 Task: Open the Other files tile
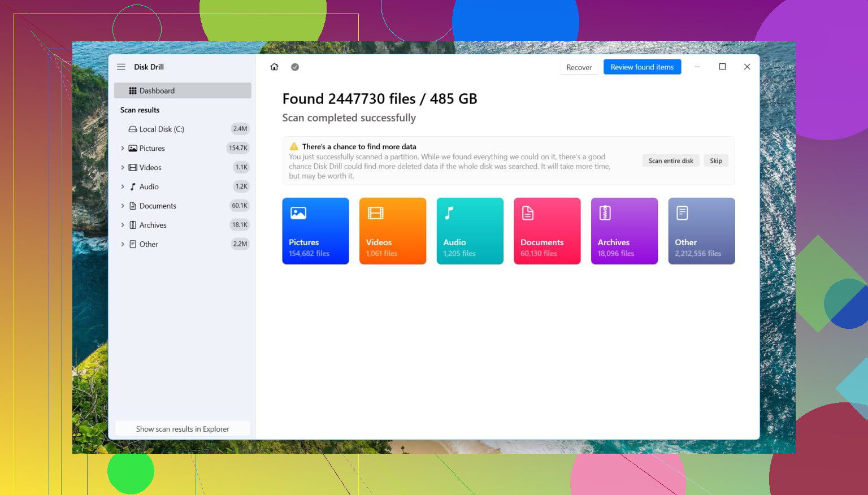pos(702,231)
